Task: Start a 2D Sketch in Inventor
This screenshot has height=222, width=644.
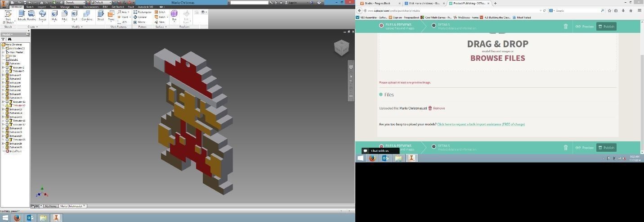Action: coord(8,16)
